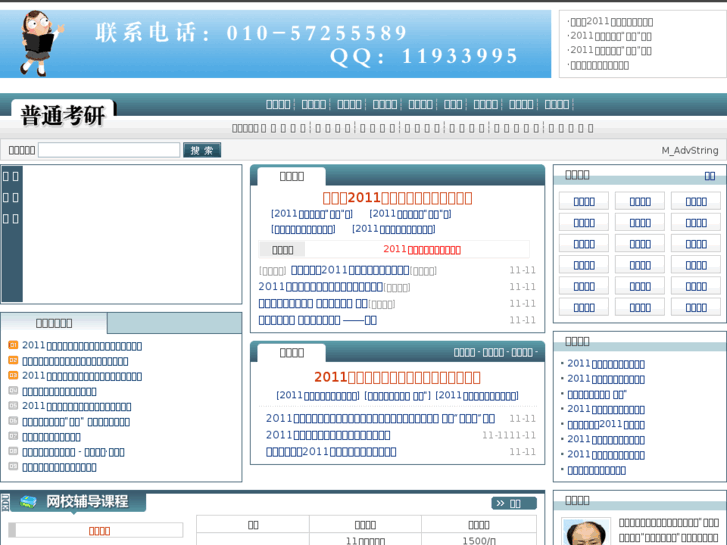Screen dimensions: 727x545
Task: Click the gray 09 rank badge
Action: coord(13,466)
